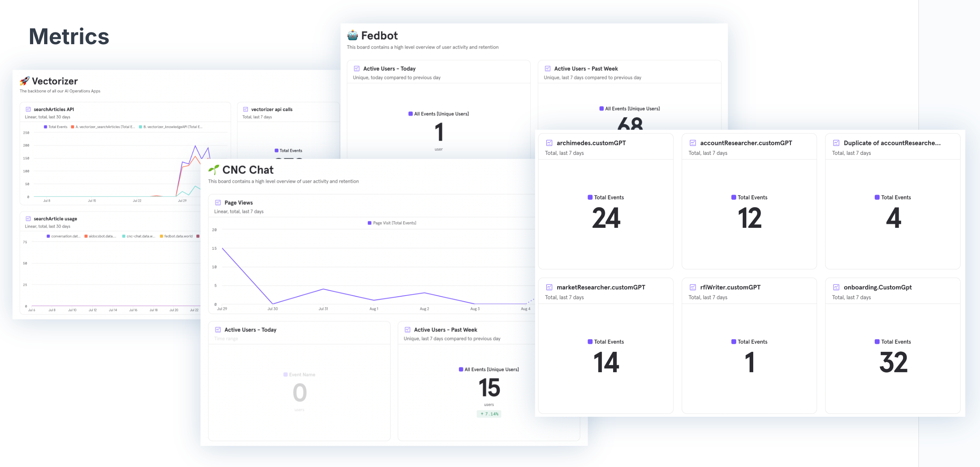980x467 pixels.
Task: Click report icon next to searchArticles API
Action: [x=28, y=109]
